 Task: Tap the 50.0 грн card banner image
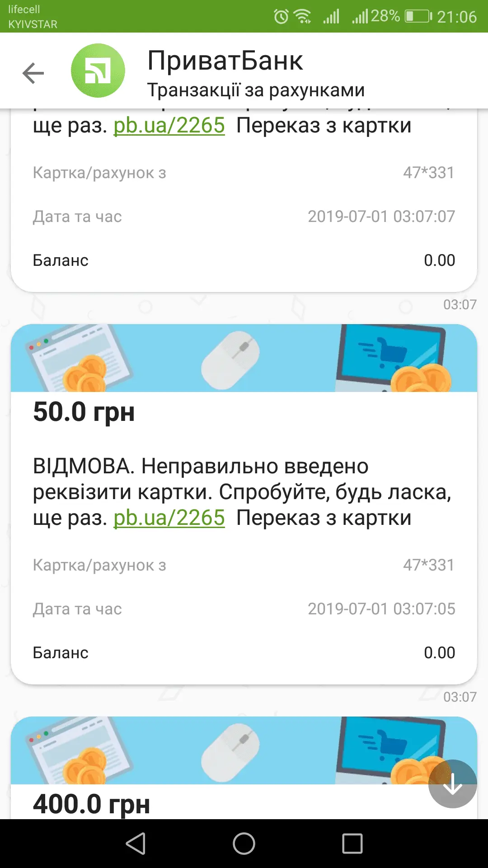pyautogui.click(x=244, y=358)
